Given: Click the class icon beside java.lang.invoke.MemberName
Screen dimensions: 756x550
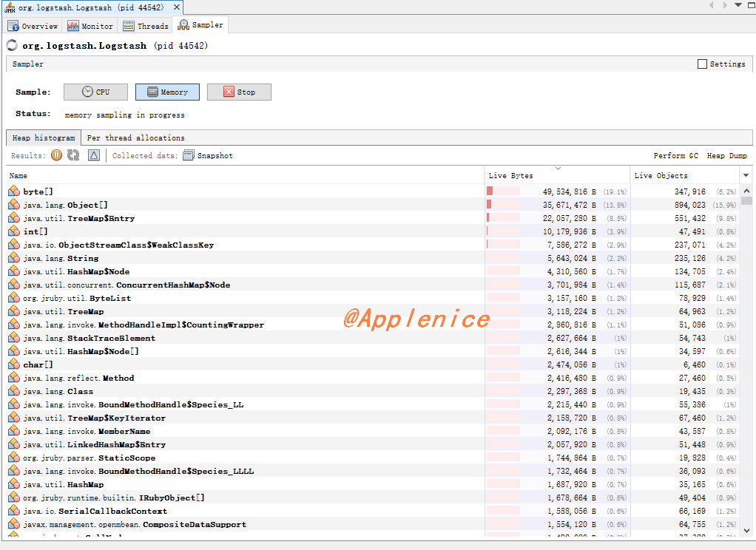Looking at the screenshot, I should coord(14,431).
